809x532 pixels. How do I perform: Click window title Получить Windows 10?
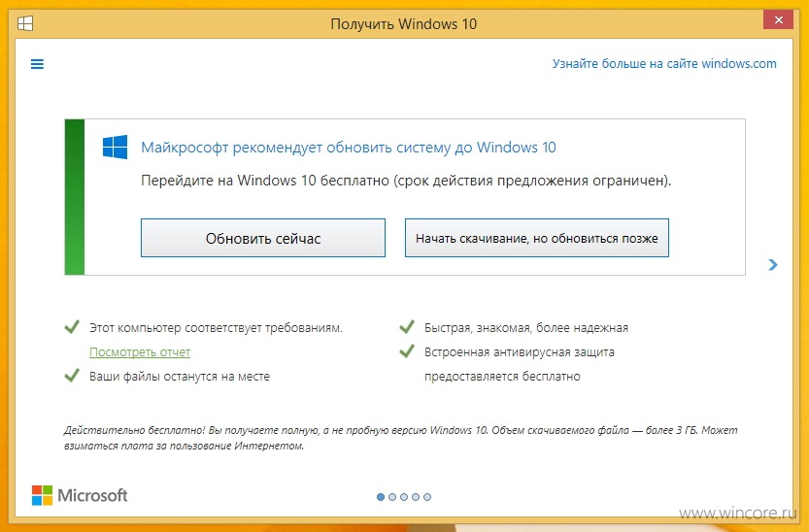[404, 24]
